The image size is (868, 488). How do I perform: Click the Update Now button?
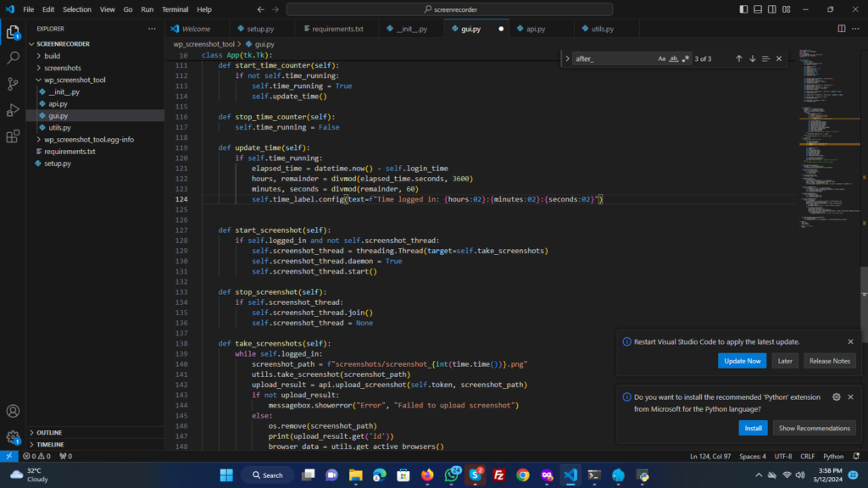click(743, 361)
